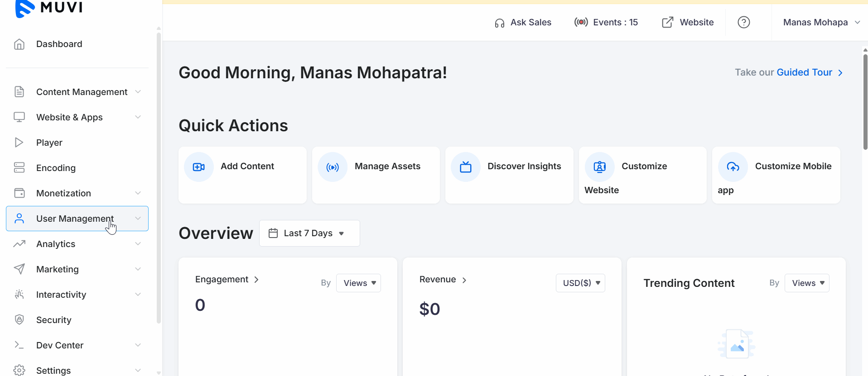Click the Muvi logo
Image resolution: width=868 pixels, height=376 pixels.
point(49,8)
